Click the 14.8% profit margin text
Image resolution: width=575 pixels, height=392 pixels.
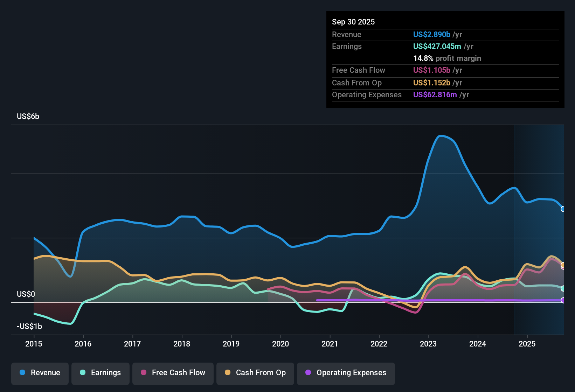(x=447, y=58)
